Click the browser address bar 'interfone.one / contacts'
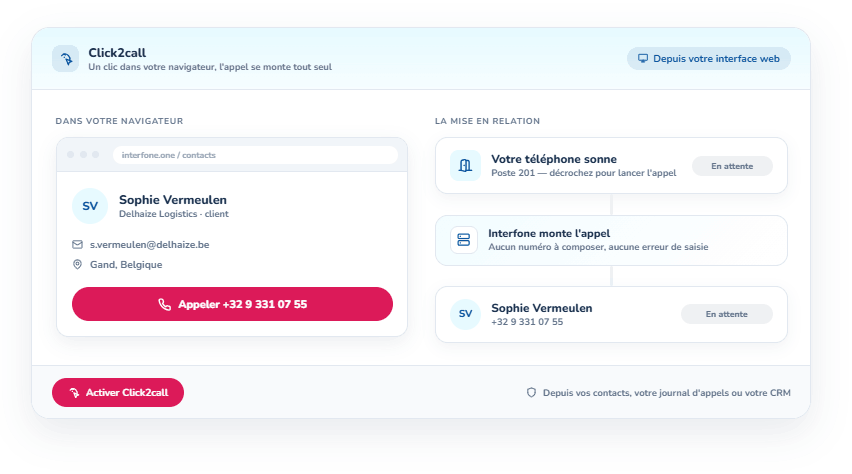Viewport: 852px width, 474px height. (x=255, y=155)
